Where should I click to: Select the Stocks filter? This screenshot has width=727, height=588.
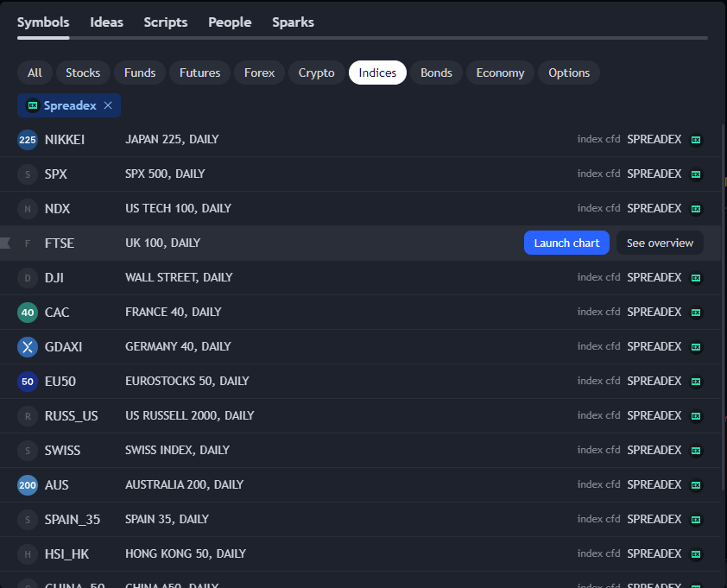tap(84, 73)
